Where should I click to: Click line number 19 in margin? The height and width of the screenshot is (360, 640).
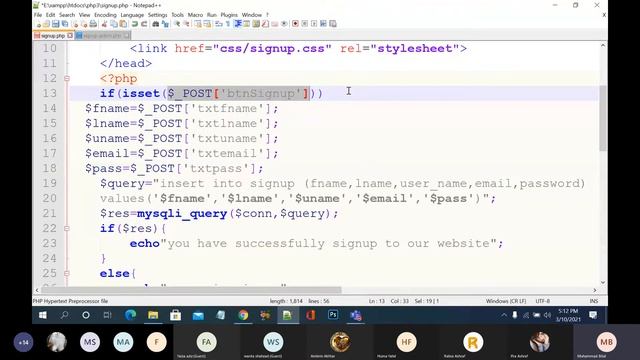click(49, 183)
